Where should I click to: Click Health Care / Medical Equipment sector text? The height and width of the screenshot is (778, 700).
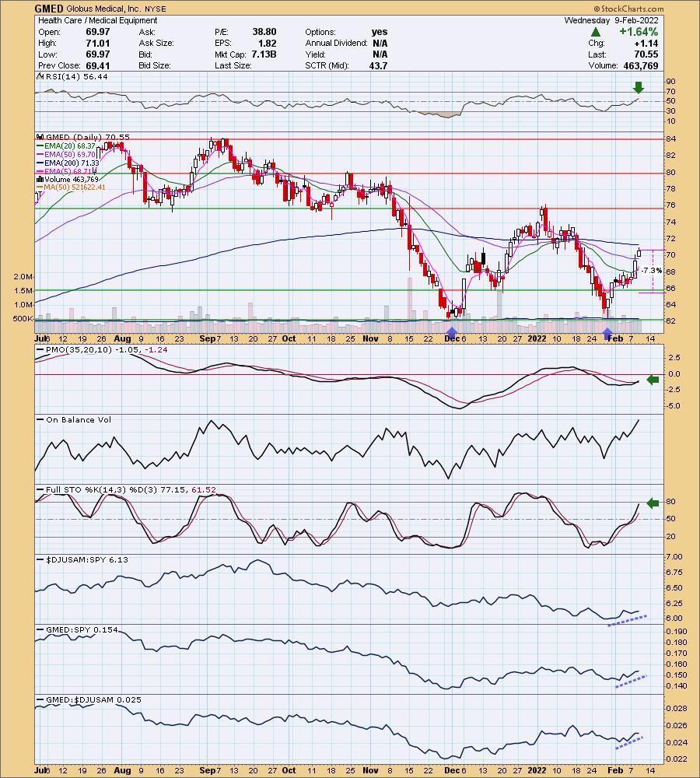pyautogui.click(x=98, y=20)
